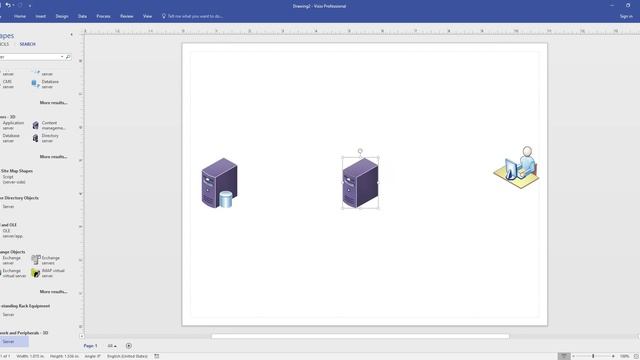The image size is (640, 360).
Task: Click the magnifier search button in the Shapes pane
Action: point(68,57)
